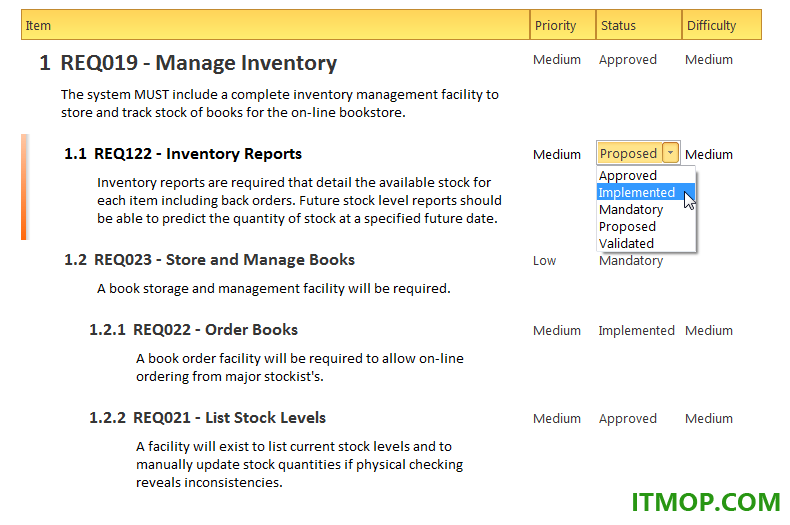Click the Item column header

click(x=275, y=25)
